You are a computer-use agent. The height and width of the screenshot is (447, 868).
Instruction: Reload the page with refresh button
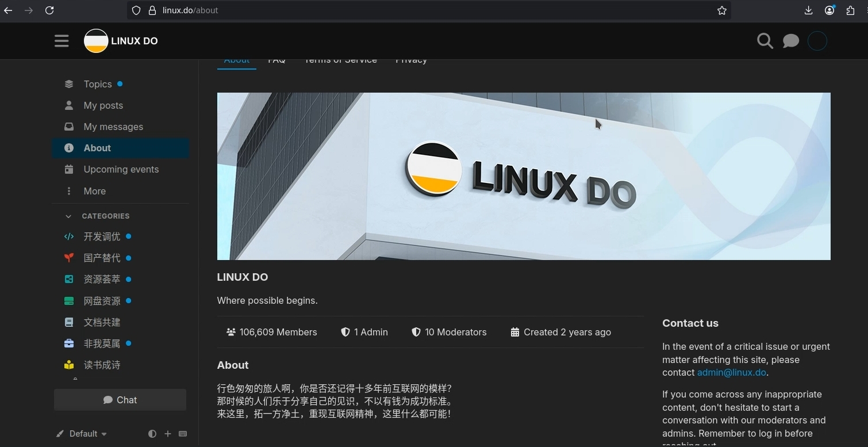pyautogui.click(x=49, y=10)
